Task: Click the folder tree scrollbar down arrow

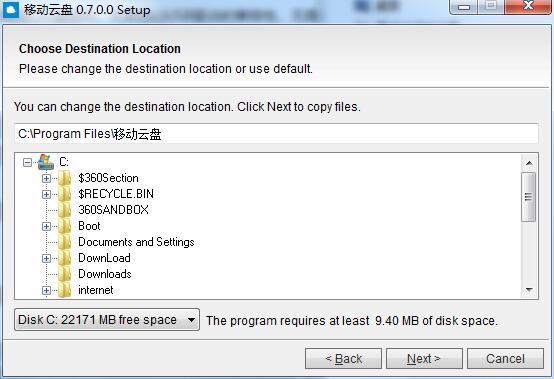Action: click(x=529, y=290)
